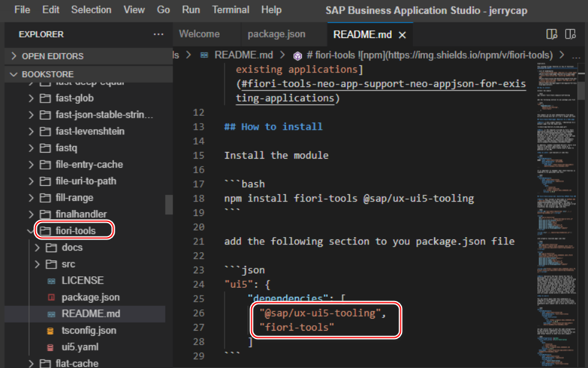Click the heading symbol icon in breadcrumb
This screenshot has height=368, width=588.
pos(298,56)
